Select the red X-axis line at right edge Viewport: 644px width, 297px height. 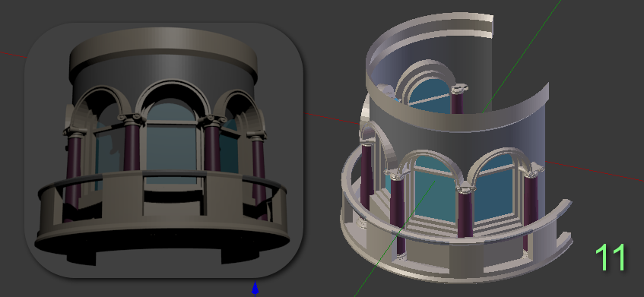click(595, 171)
